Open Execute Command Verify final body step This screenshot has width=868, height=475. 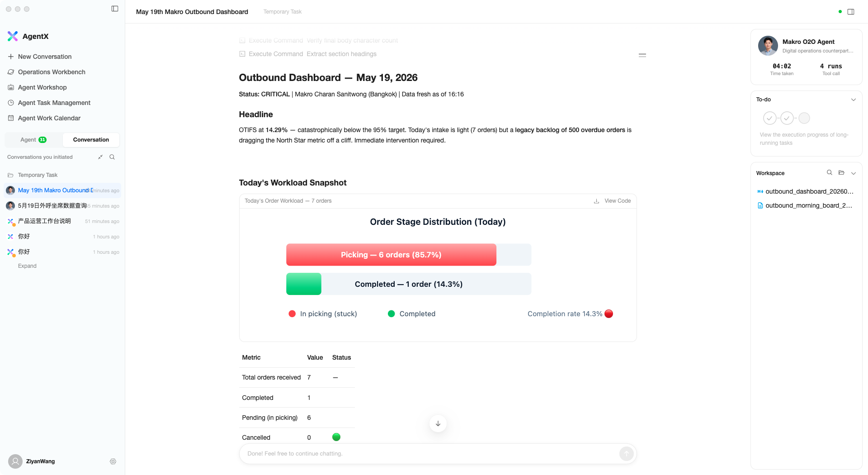click(x=319, y=40)
